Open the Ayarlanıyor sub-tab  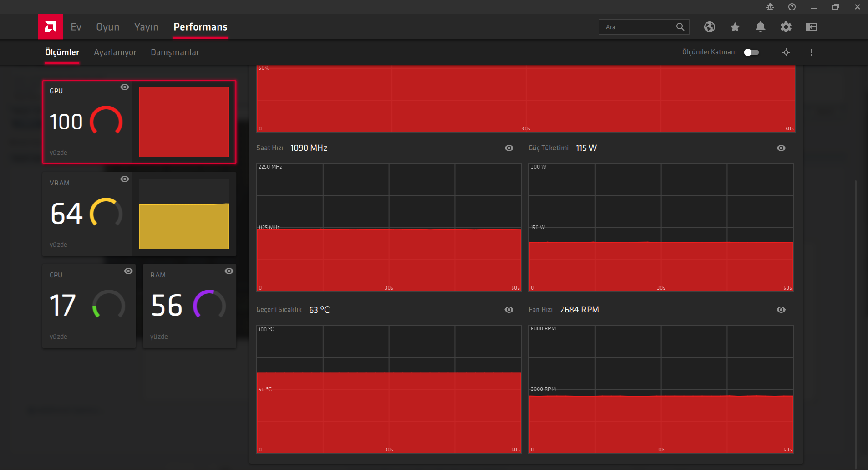point(115,52)
